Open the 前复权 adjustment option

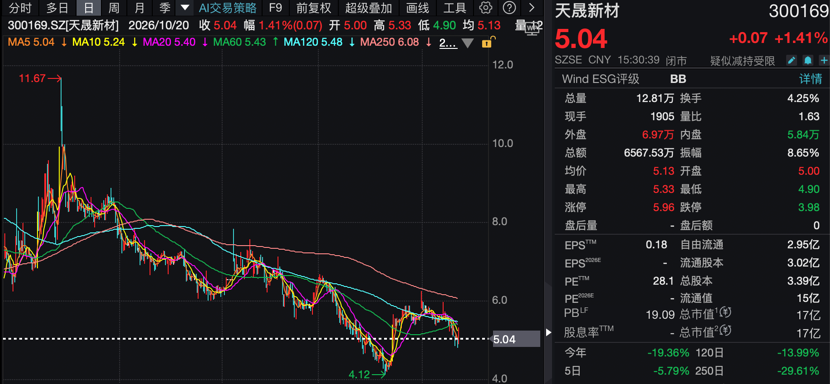[x=313, y=7]
